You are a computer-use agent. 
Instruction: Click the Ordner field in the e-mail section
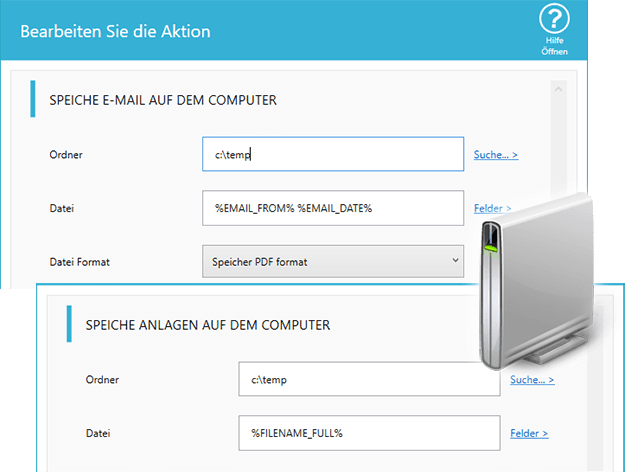333,154
